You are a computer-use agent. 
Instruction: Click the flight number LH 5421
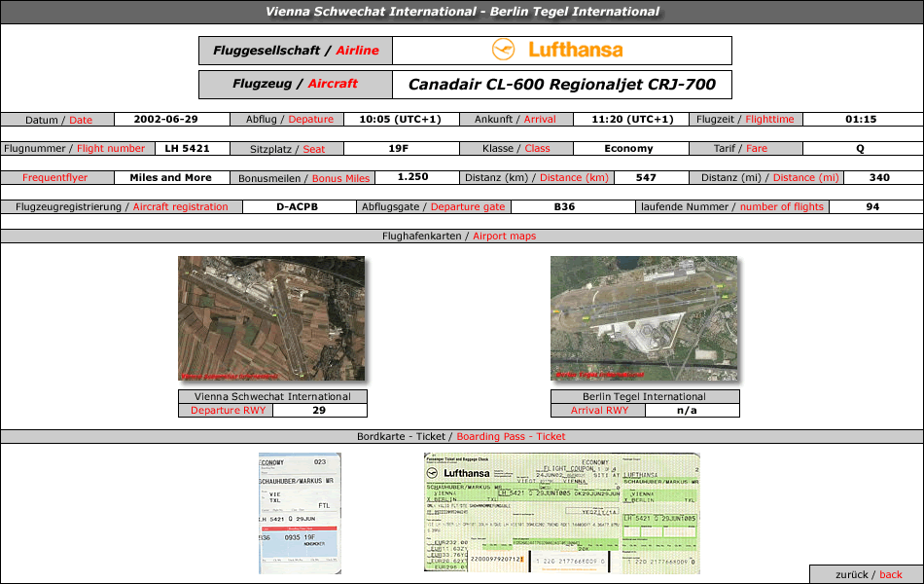(x=187, y=149)
